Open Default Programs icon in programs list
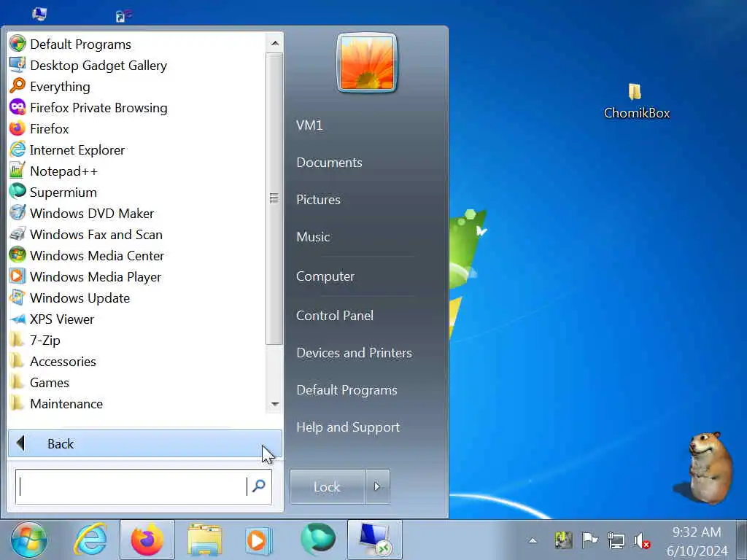 coord(18,44)
